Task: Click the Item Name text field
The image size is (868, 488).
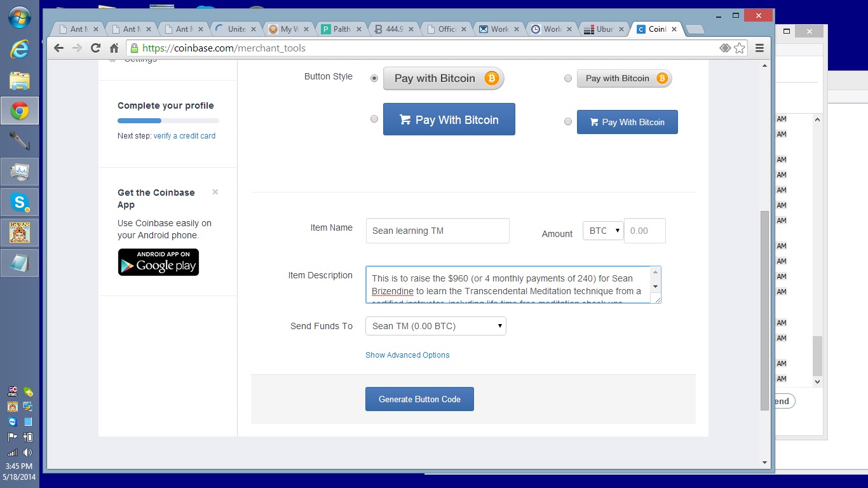Action: point(437,231)
